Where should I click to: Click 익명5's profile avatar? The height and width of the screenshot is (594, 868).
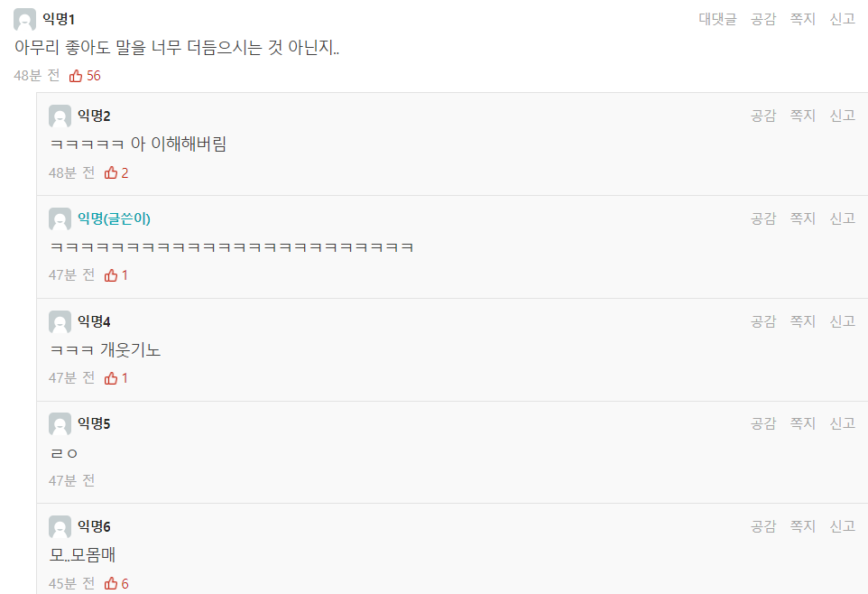click(60, 424)
